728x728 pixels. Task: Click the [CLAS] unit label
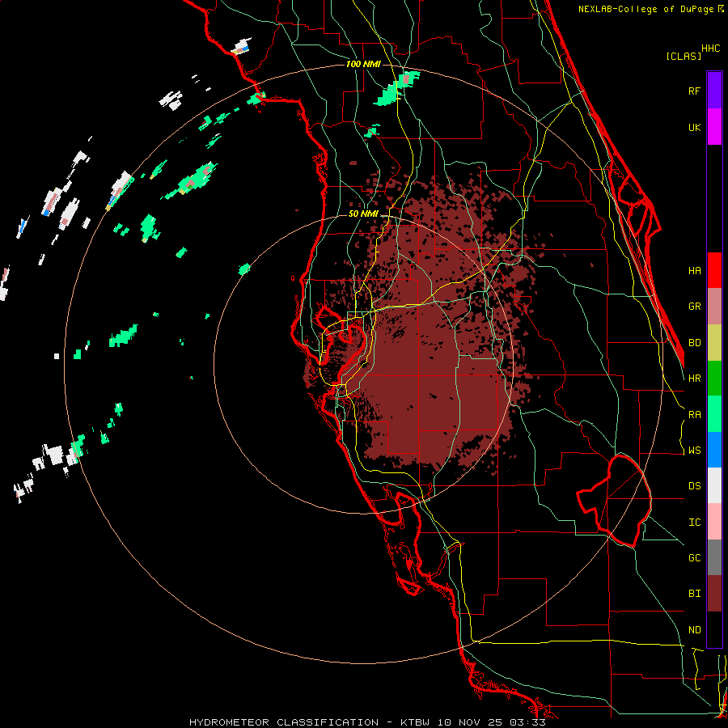(x=684, y=57)
